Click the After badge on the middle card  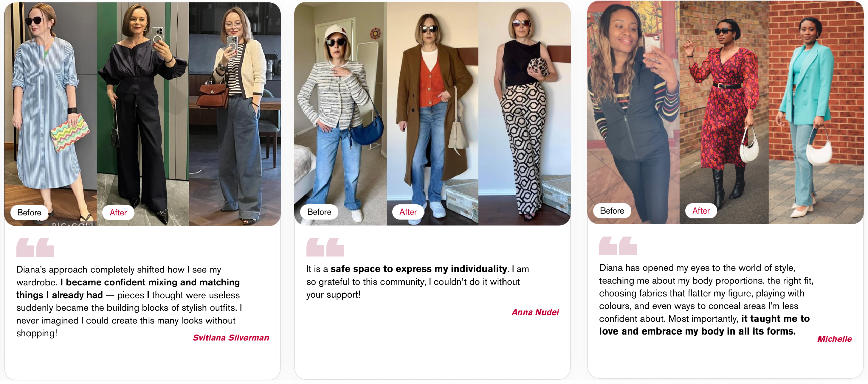pyautogui.click(x=408, y=212)
